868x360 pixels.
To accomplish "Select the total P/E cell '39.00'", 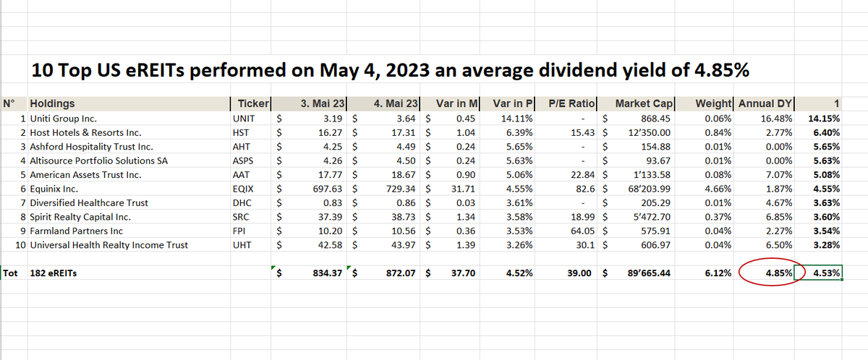I will click(x=567, y=273).
